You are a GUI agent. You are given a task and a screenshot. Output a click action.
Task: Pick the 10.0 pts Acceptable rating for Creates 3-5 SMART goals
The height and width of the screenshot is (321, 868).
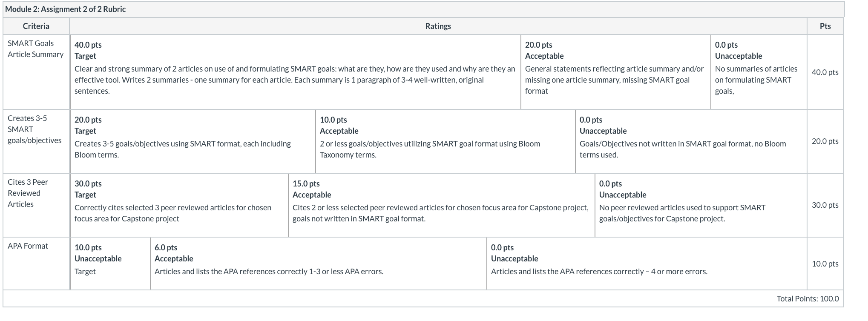(445, 141)
